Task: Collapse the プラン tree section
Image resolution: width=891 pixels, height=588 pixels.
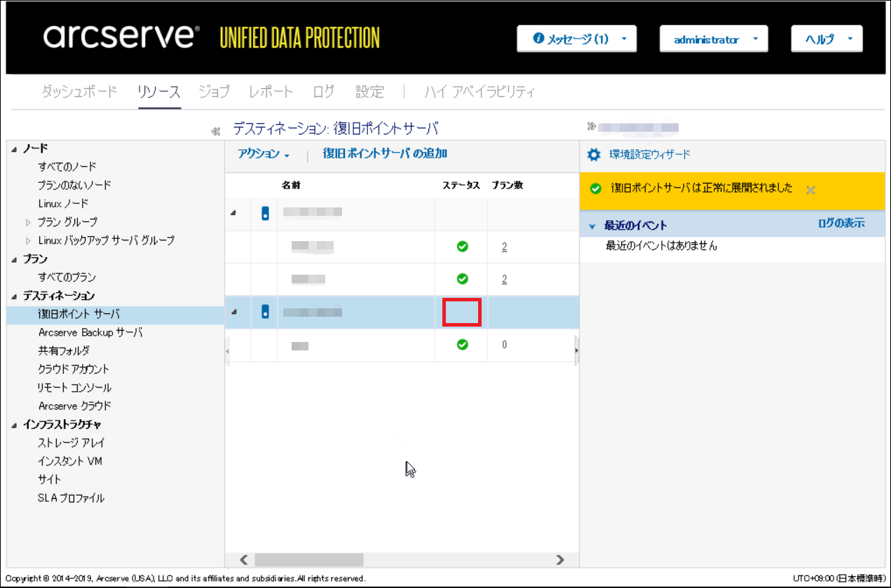Action: click(14, 259)
